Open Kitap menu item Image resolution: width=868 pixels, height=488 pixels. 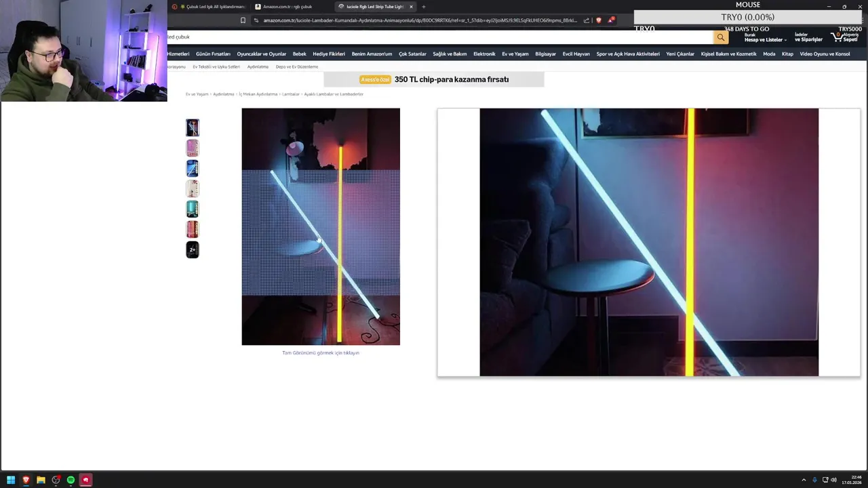[x=787, y=54]
